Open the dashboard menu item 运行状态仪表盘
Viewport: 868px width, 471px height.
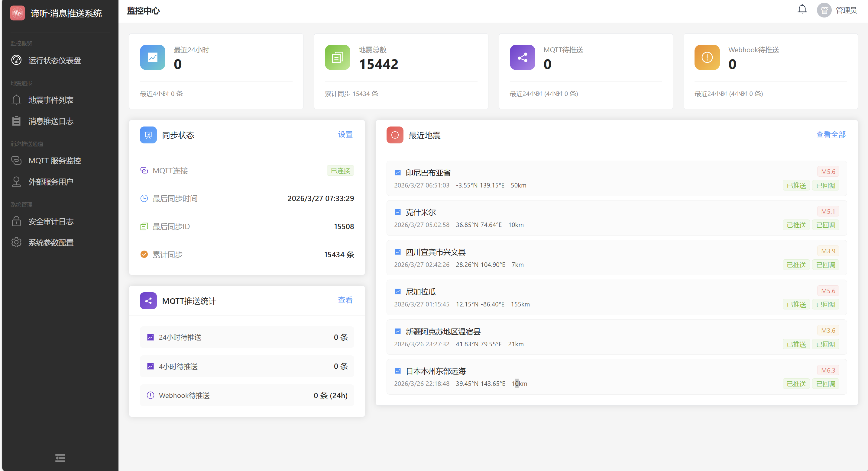[x=55, y=60]
